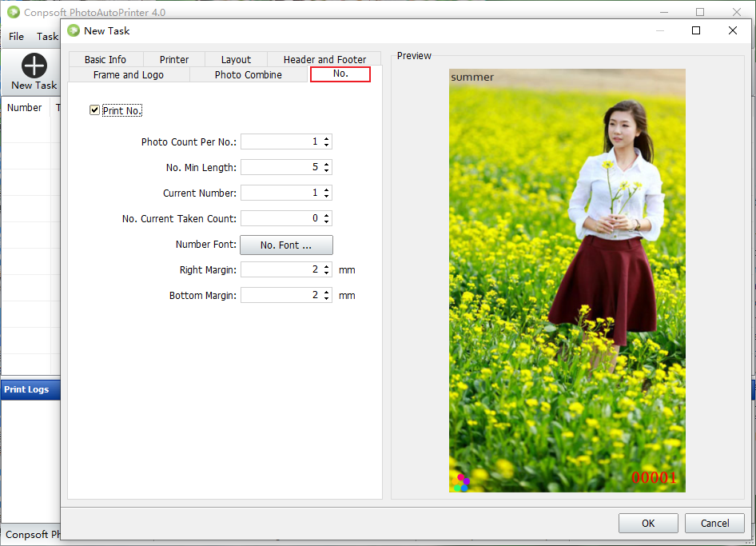Click the red 00001 number on preview
This screenshot has width=756, height=546.
point(655,477)
